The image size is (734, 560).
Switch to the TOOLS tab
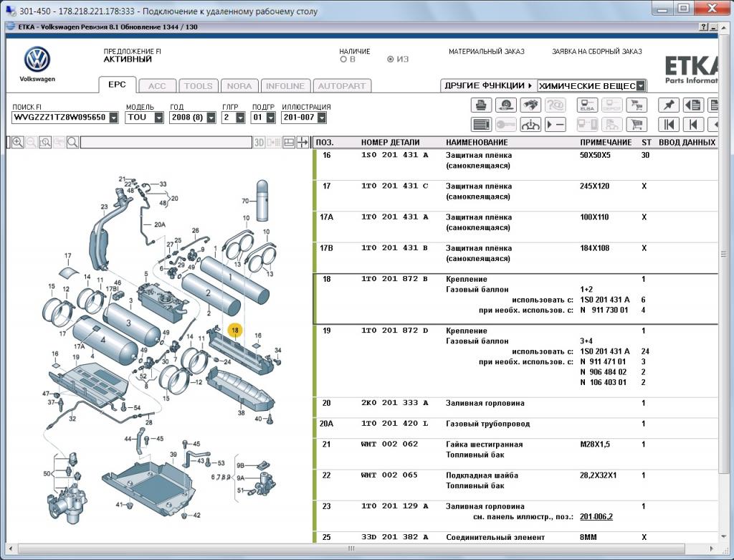(x=199, y=86)
